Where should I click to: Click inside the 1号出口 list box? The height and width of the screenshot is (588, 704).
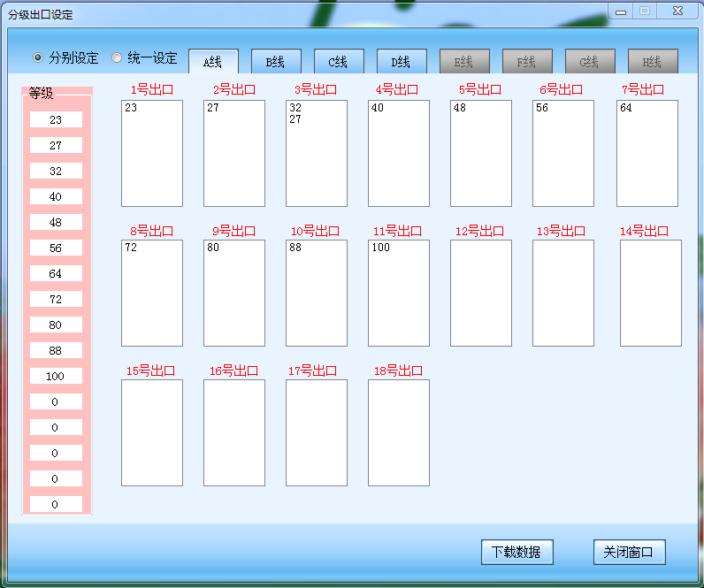click(152, 153)
